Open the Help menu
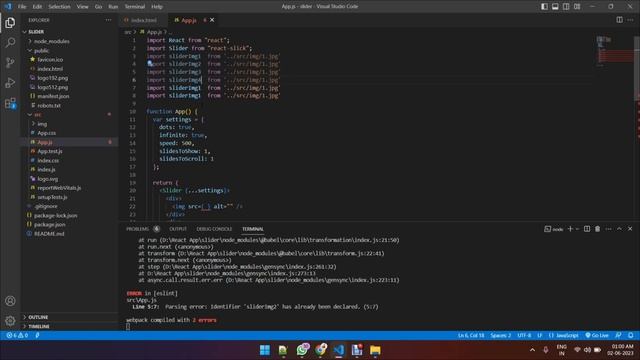This screenshot has width=640, height=360. pyautogui.click(x=157, y=7)
